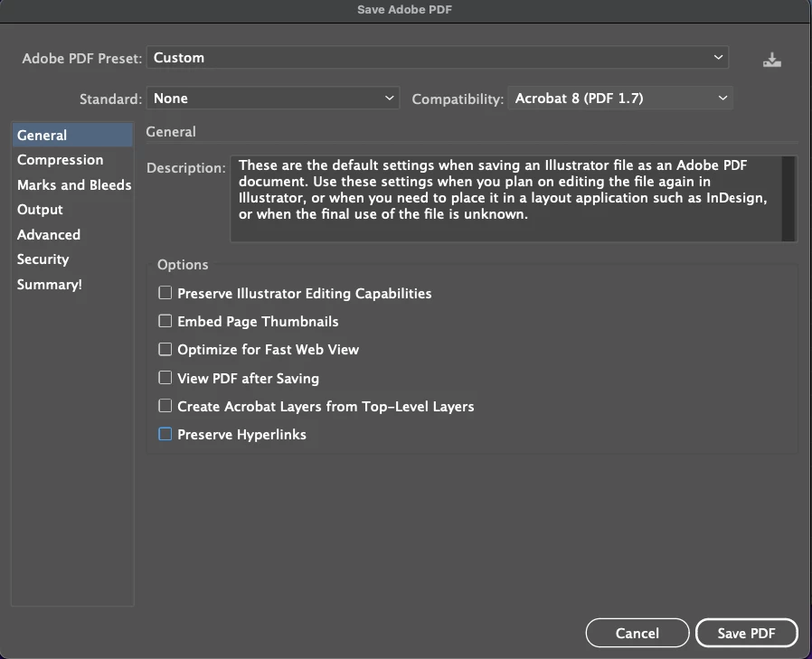Open the Standard dropdown showing None
The height and width of the screenshot is (659, 812).
click(273, 99)
